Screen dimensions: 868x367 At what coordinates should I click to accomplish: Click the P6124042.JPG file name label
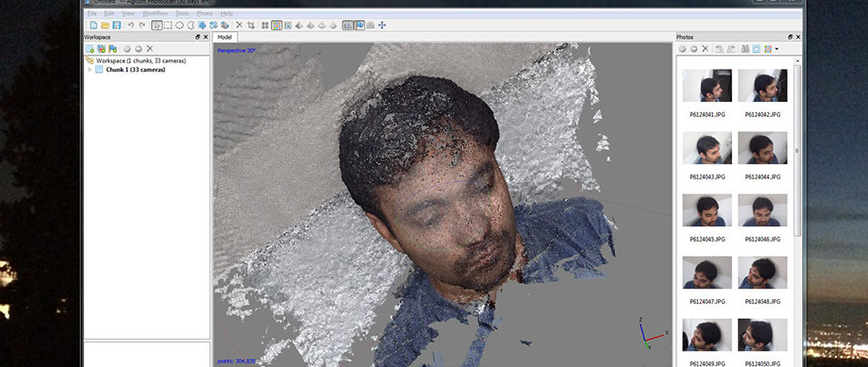(762, 114)
